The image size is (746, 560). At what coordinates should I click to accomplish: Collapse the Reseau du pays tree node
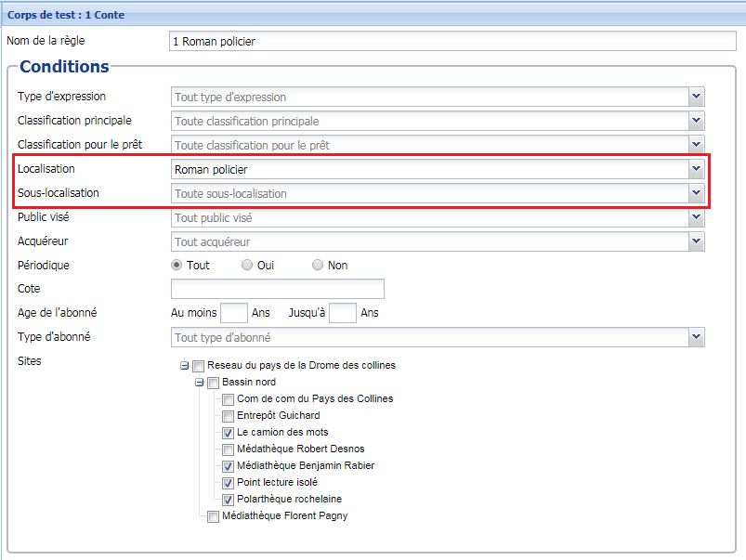pyautogui.click(x=185, y=366)
